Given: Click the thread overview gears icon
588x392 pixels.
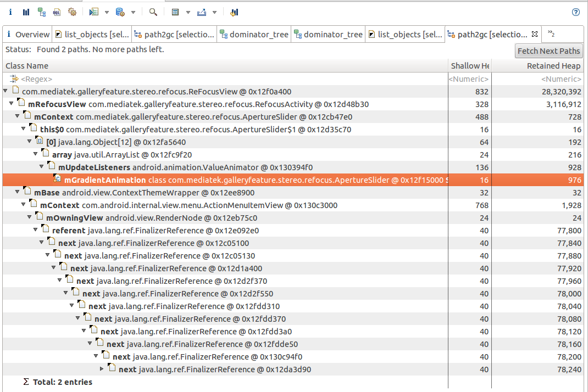Looking at the screenshot, I should (x=72, y=12).
